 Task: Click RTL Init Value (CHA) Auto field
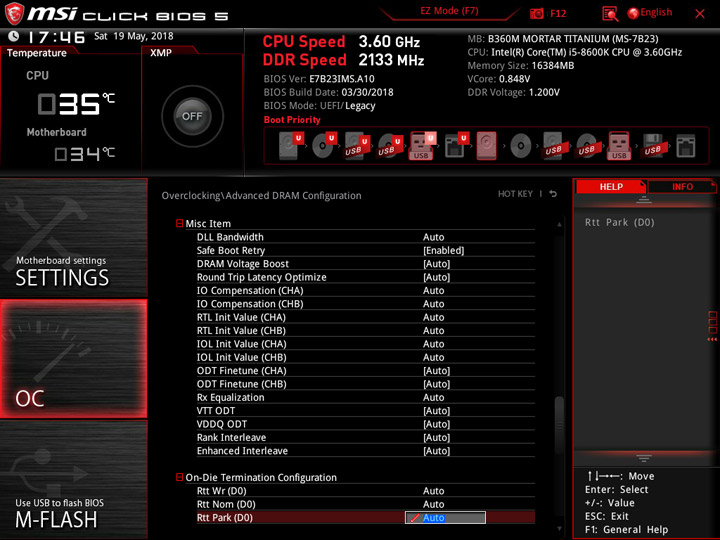coord(433,317)
